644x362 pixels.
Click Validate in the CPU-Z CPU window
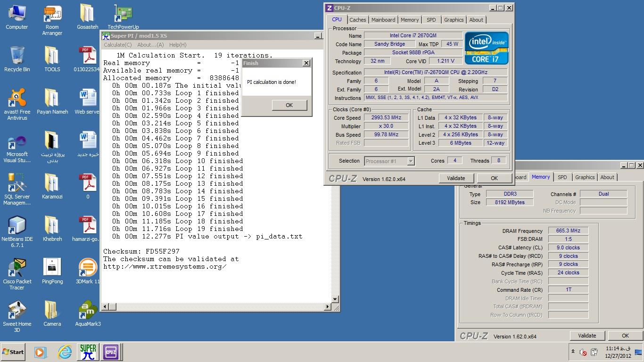tap(456, 178)
